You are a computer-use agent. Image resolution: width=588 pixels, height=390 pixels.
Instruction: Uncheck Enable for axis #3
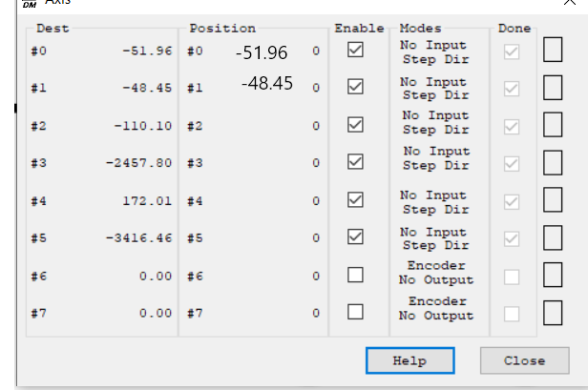click(x=356, y=162)
